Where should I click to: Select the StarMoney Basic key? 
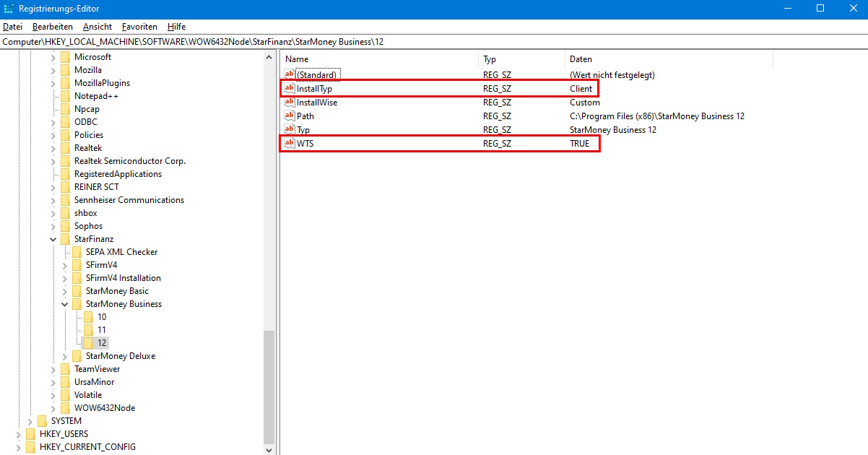click(117, 291)
